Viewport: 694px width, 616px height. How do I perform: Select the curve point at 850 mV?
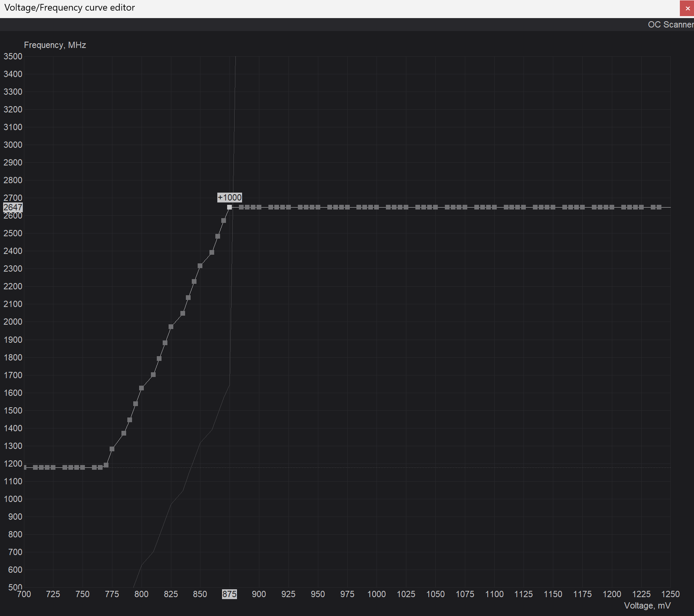coord(200,266)
